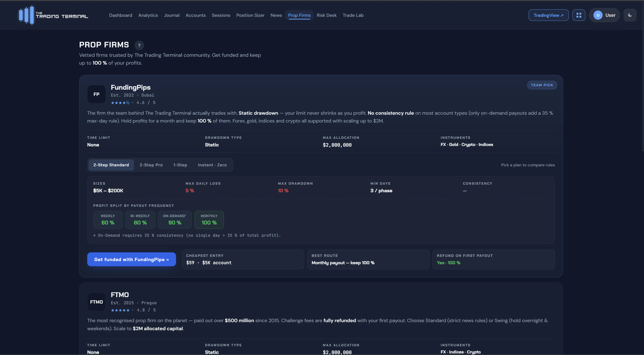Click the FTMO logo badge
The height and width of the screenshot is (355, 644).
[x=96, y=302]
